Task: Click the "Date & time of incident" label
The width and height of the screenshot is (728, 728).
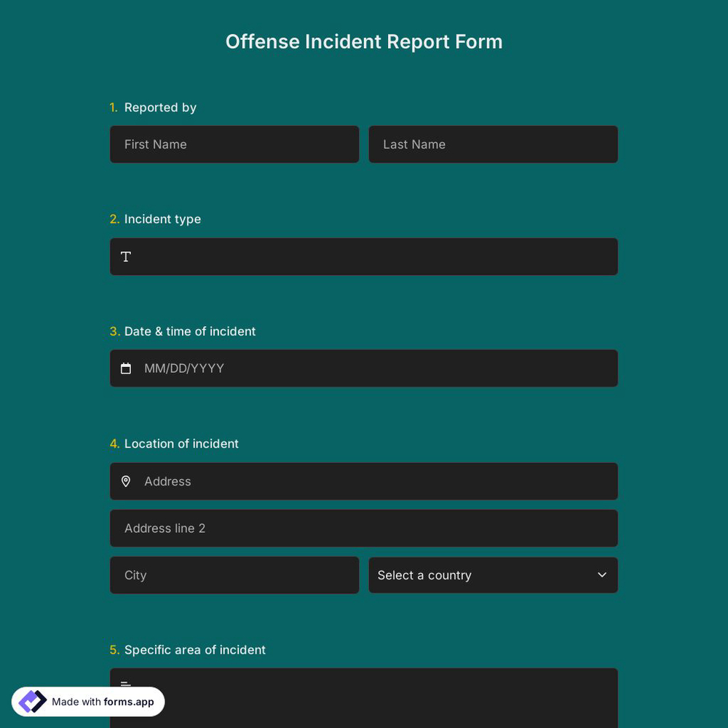Action: (190, 331)
